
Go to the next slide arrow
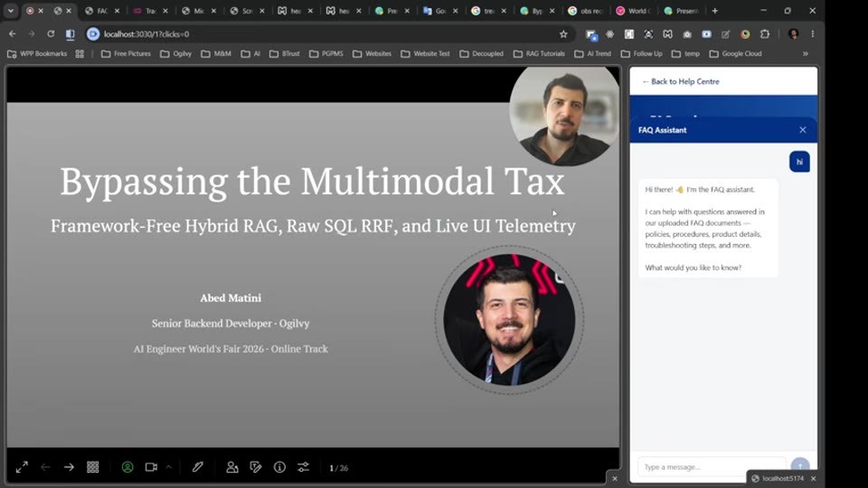(x=69, y=467)
